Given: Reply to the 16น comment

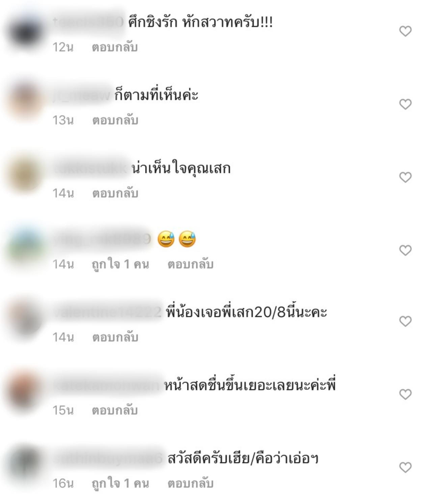Looking at the screenshot, I should (x=190, y=483).
